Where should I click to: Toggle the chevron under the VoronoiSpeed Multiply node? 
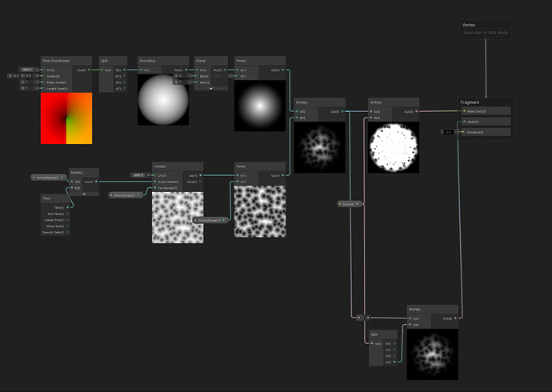(x=84, y=194)
